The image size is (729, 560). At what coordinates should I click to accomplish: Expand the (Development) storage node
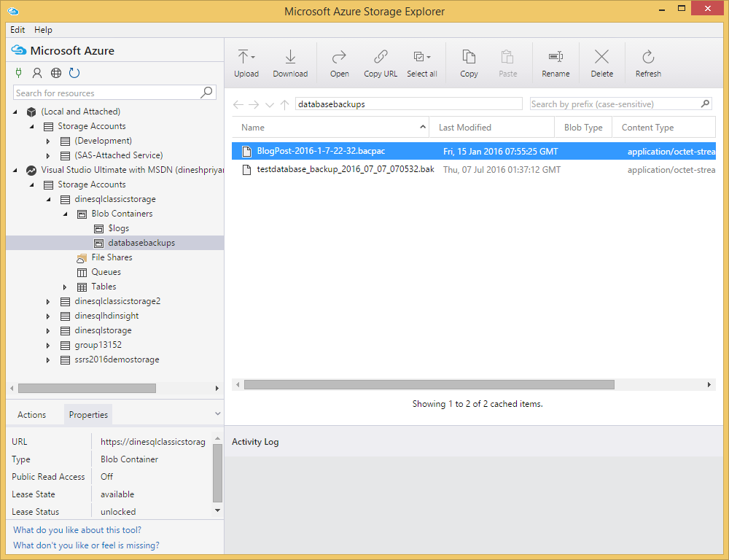coord(48,141)
